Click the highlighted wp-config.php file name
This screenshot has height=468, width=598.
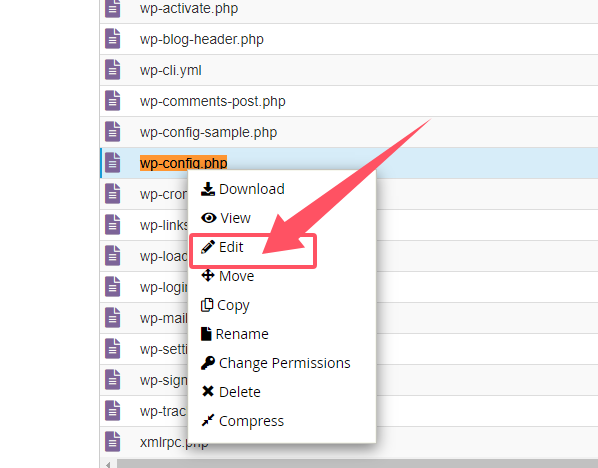point(183,163)
